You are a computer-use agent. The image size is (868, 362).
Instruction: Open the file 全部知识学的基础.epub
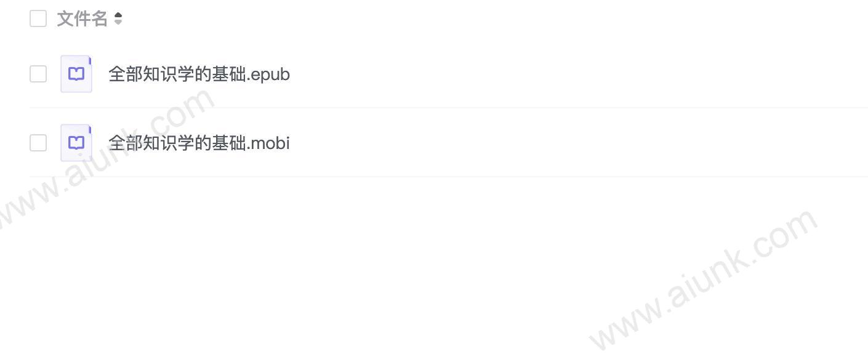199,74
